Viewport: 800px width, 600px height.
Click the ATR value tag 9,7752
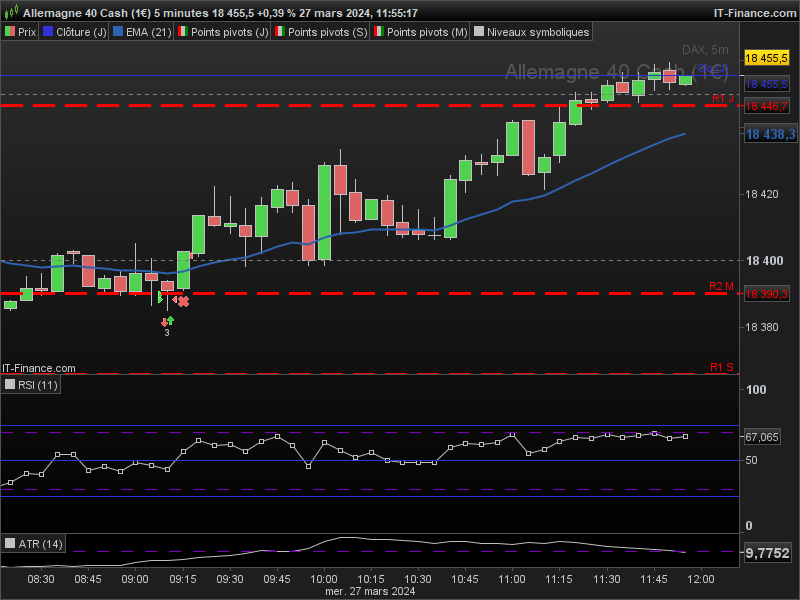click(767, 553)
